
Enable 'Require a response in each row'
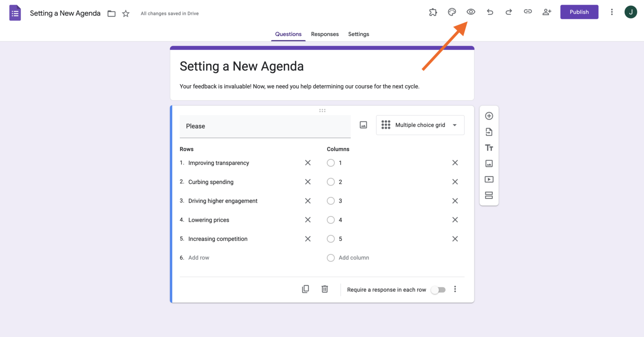(438, 290)
